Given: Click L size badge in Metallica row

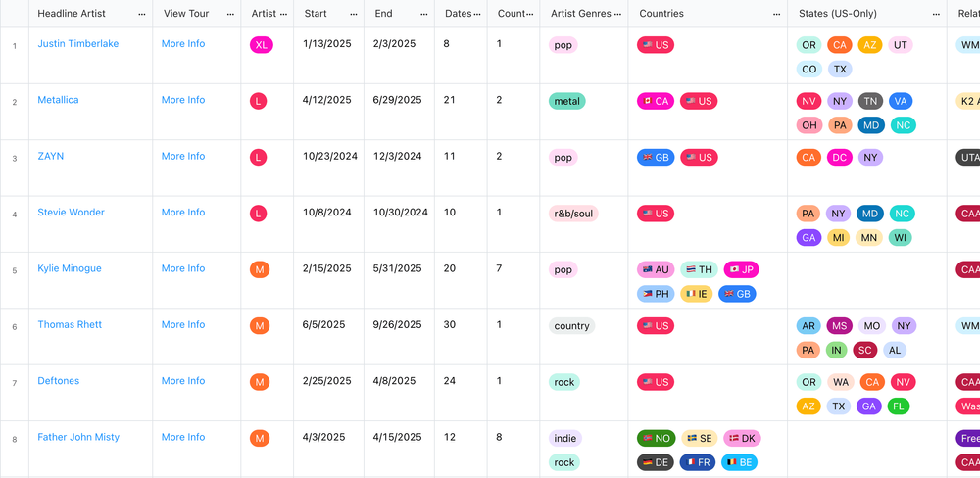Looking at the screenshot, I should [x=258, y=101].
